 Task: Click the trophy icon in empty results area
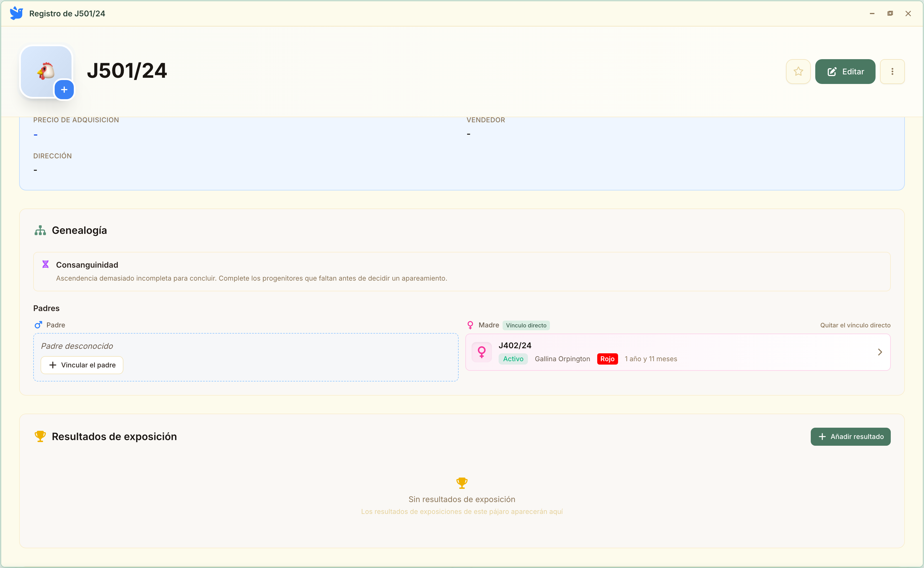point(462,483)
